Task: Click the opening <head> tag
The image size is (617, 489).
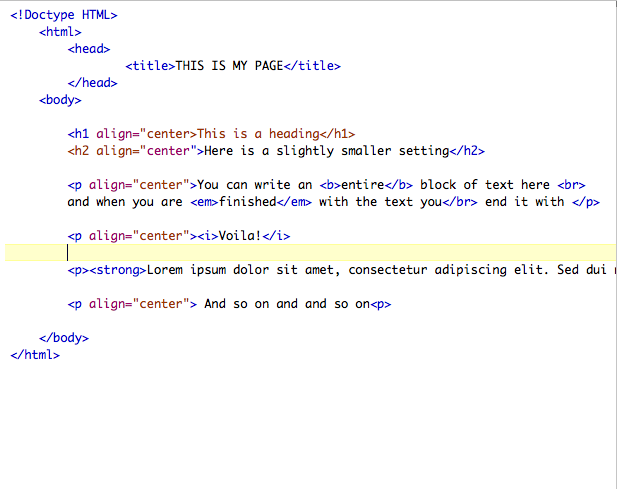Action: [x=89, y=49]
